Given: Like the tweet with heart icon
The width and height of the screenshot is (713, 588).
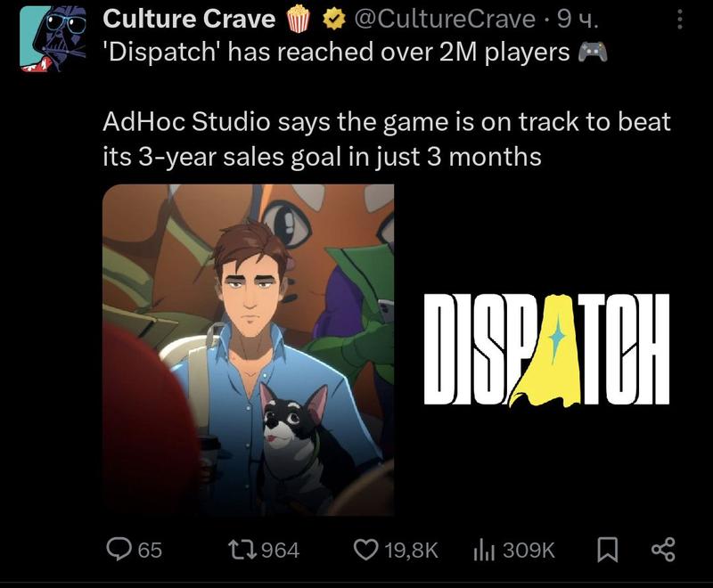Looking at the screenshot, I should click(365, 550).
